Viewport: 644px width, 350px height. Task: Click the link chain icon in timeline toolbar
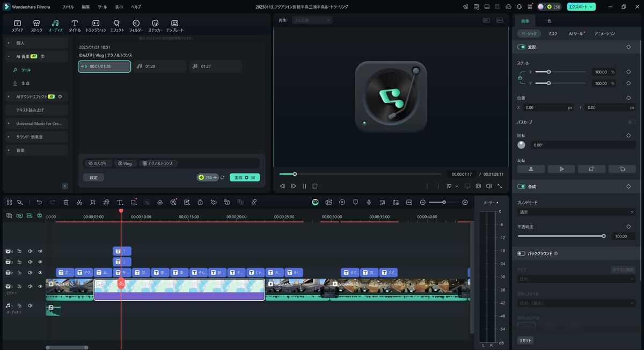click(254, 202)
